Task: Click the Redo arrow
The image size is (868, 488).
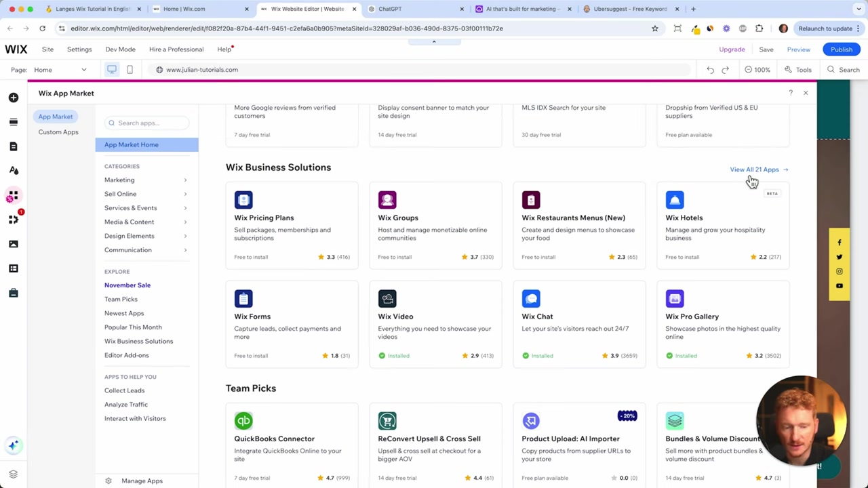Action: click(725, 70)
